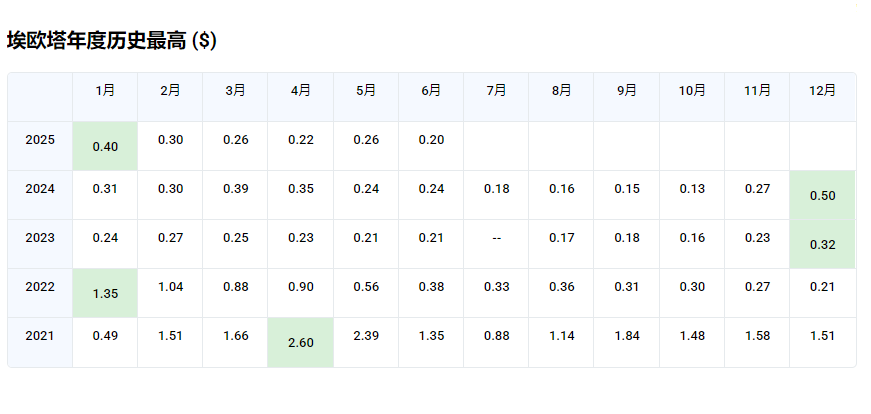Click the 2023 July empty value dashes
This screenshot has height=414, width=871.
pyautogui.click(x=497, y=238)
